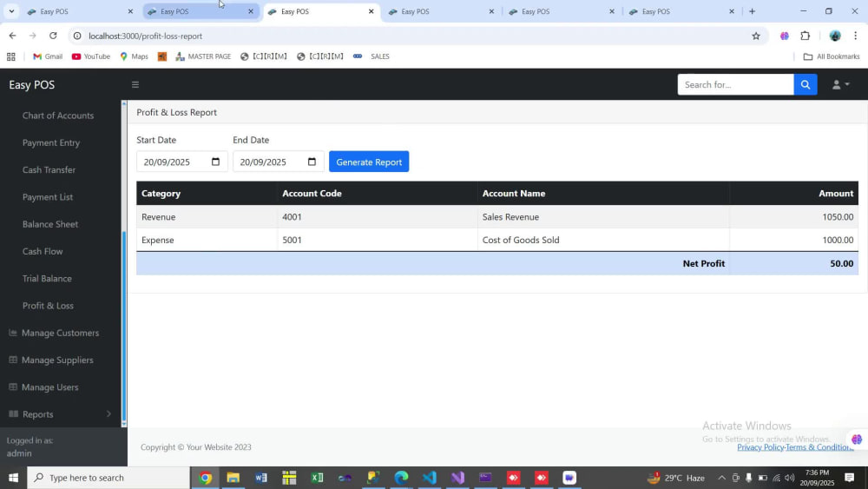Image resolution: width=868 pixels, height=489 pixels.
Task: Click the Generate Report button
Action: (x=369, y=162)
